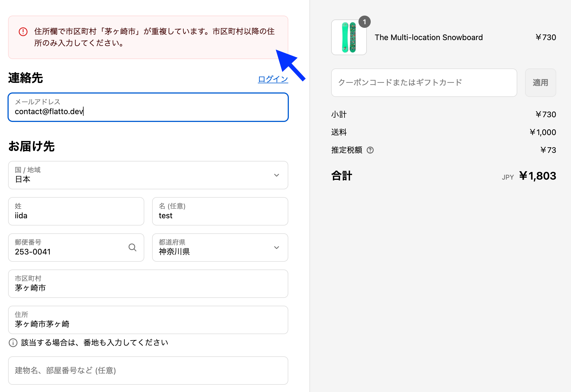The width and height of the screenshot is (571, 392).
Task: Click the メールアドレス email input
Action: click(x=148, y=107)
